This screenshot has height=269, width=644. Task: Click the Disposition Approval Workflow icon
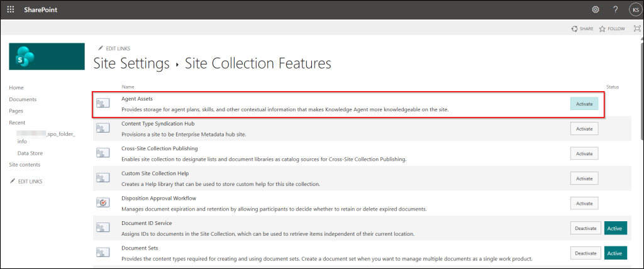pyautogui.click(x=103, y=203)
